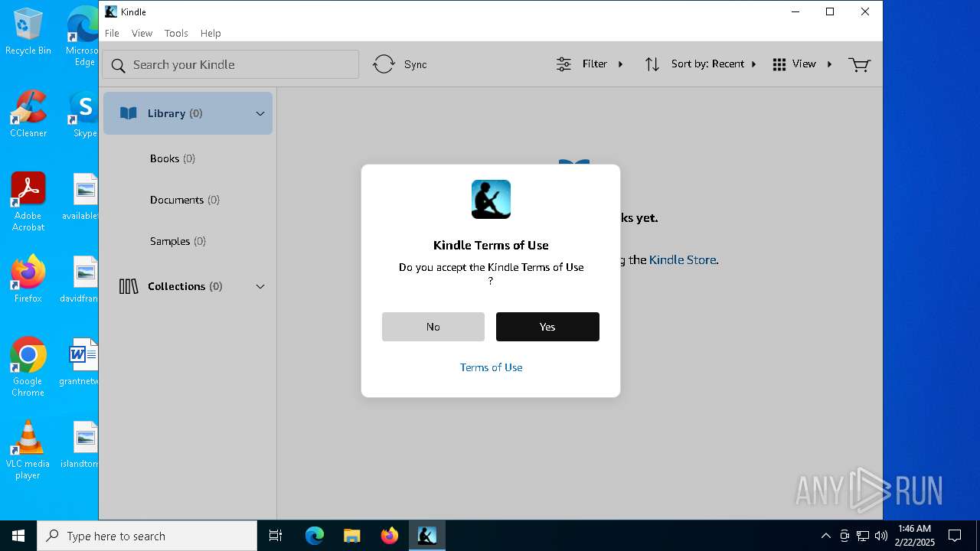Click the Sort by arrows icon
980x551 pixels.
click(652, 64)
